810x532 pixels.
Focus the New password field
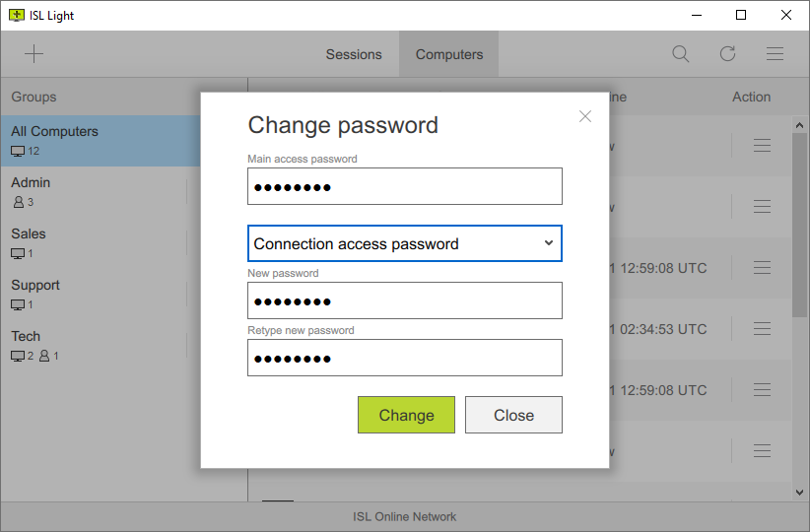pyautogui.click(x=405, y=300)
